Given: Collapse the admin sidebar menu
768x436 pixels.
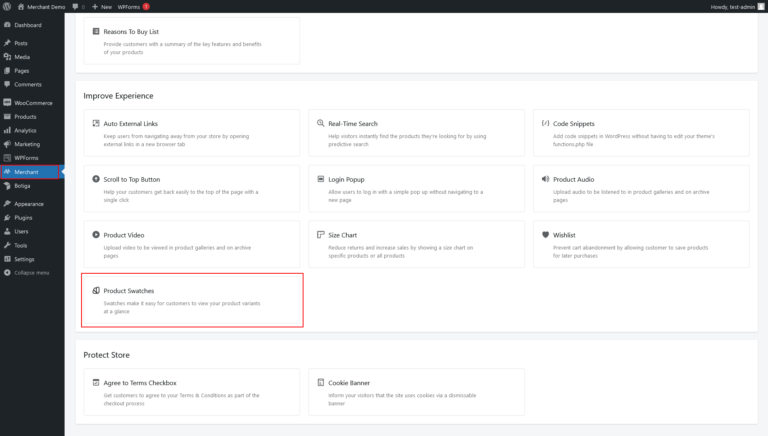Looking at the screenshot, I should point(32,273).
